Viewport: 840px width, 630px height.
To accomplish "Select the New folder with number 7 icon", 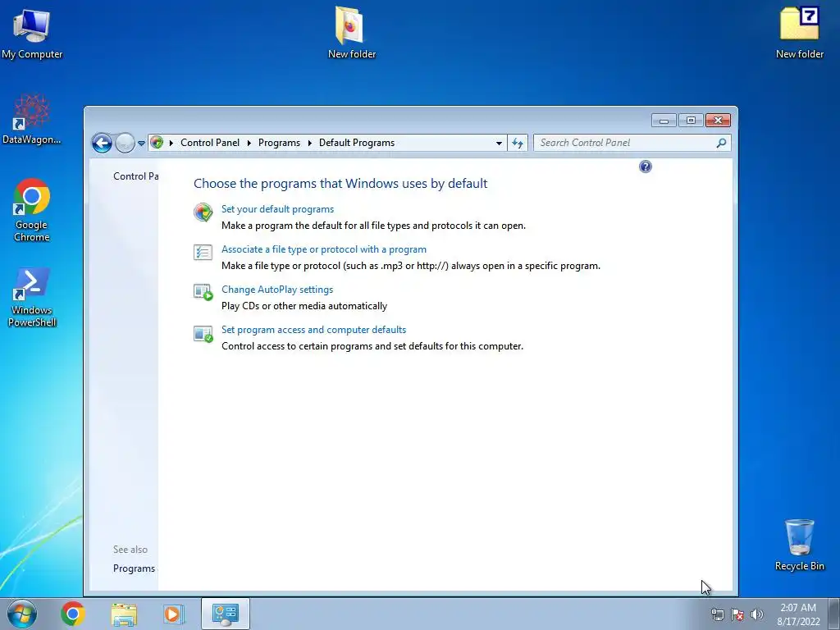I will point(799,32).
